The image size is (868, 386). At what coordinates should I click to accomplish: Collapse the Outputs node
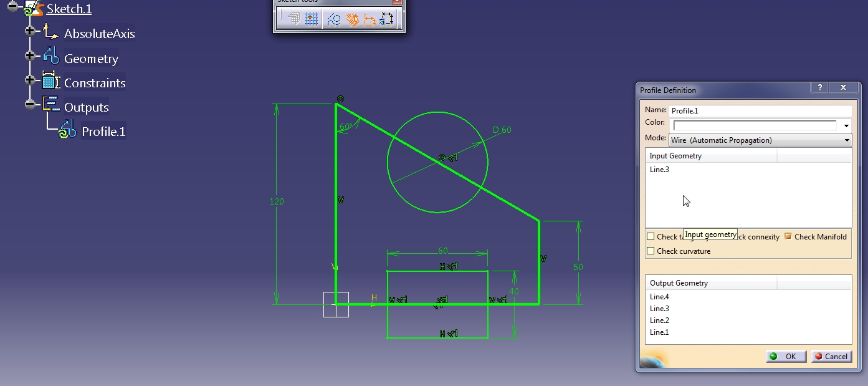coord(30,104)
